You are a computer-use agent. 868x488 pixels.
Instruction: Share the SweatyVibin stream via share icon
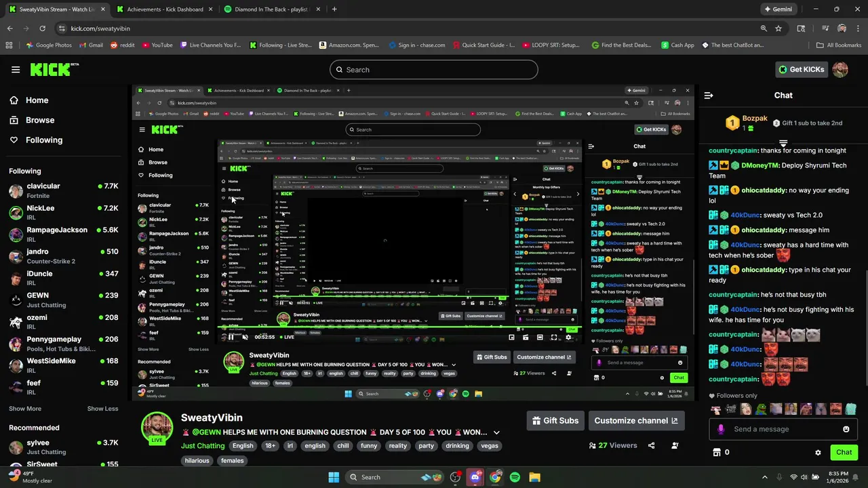pos(651,445)
